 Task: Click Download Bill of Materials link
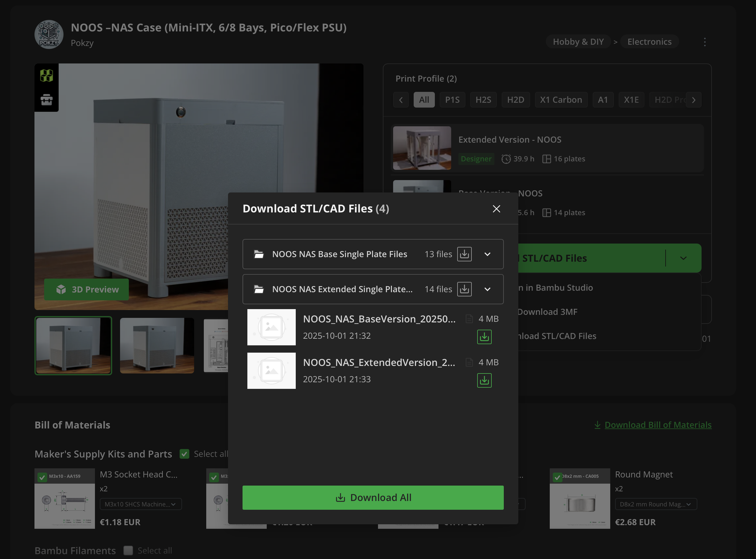pyautogui.click(x=653, y=425)
